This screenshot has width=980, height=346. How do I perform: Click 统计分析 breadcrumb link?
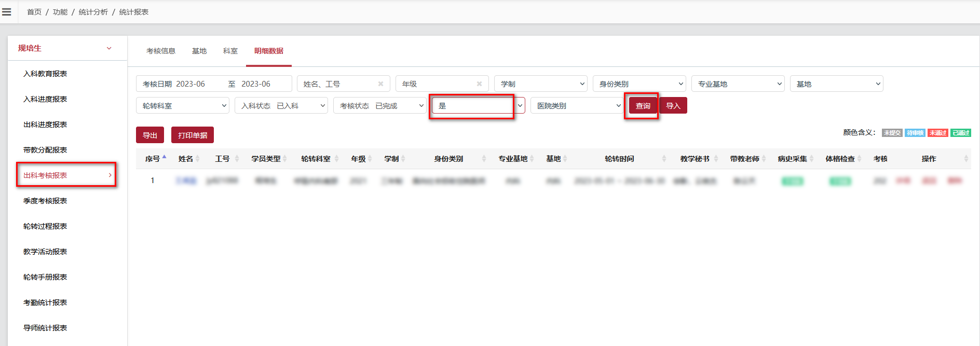point(93,12)
